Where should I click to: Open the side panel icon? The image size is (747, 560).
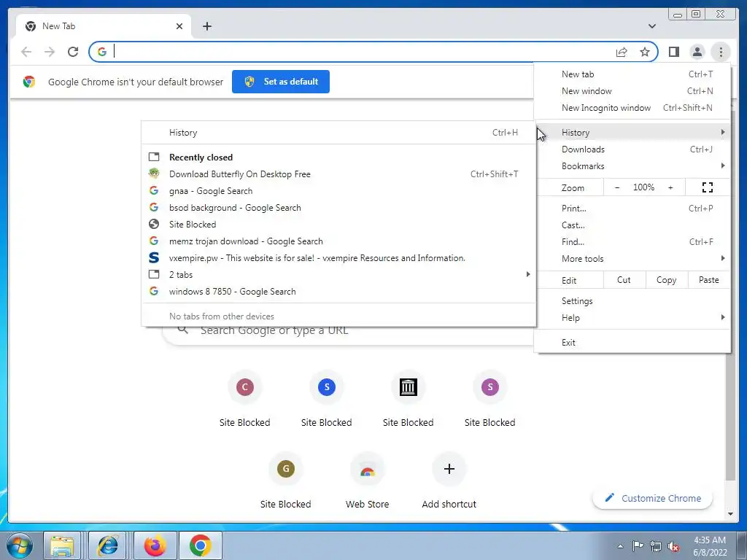coord(673,52)
